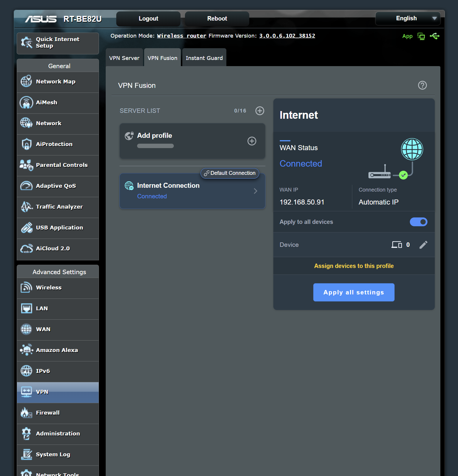Open the firmware version 3.0.0.6.102_38152 link
Screen dimensions: 458x476
pyautogui.click(x=287, y=36)
